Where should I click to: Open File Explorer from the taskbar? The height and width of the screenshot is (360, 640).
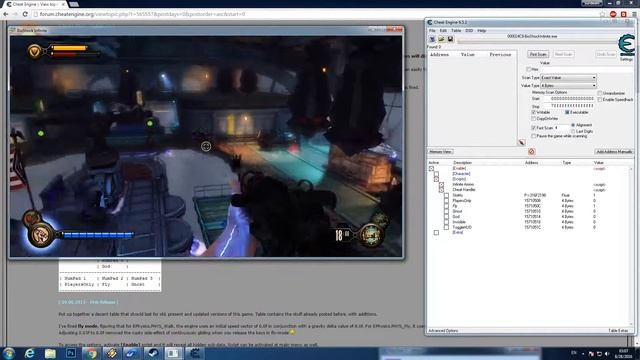coord(50,353)
